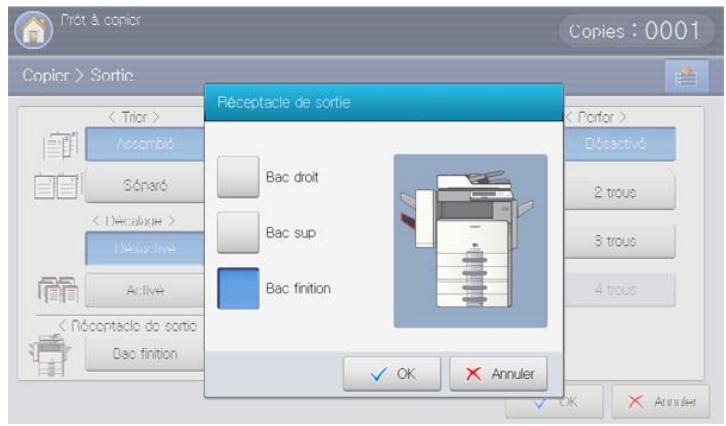Select the Bac droit output tray option
The image size is (726, 426).
(238, 177)
